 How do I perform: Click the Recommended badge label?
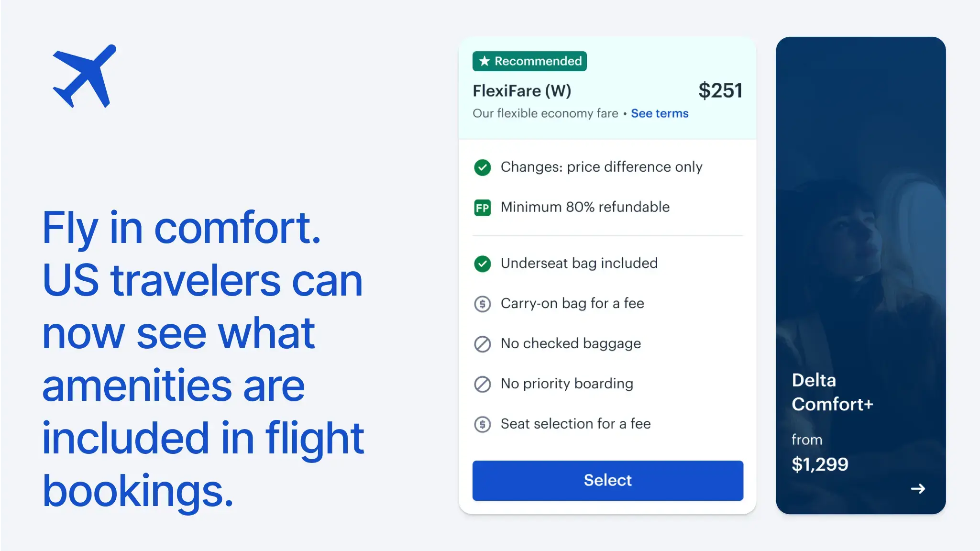[538, 61]
